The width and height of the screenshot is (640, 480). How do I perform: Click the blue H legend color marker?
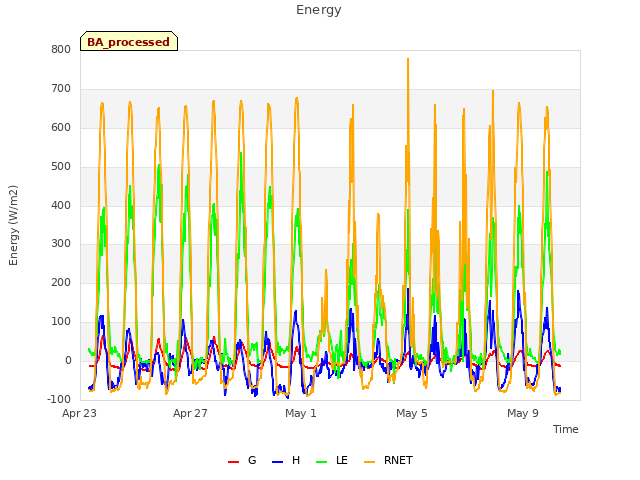click(277, 462)
